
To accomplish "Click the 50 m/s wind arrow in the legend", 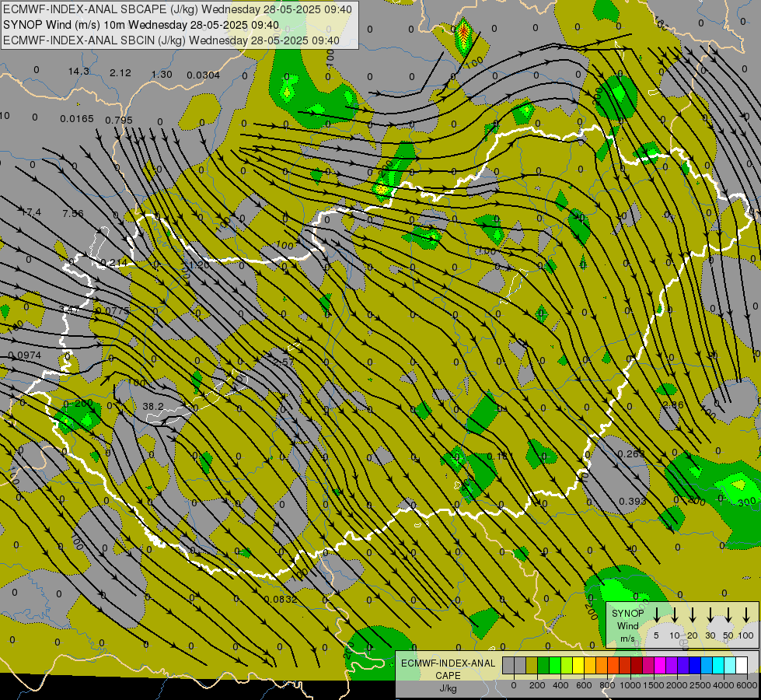I will click(x=728, y=614).
